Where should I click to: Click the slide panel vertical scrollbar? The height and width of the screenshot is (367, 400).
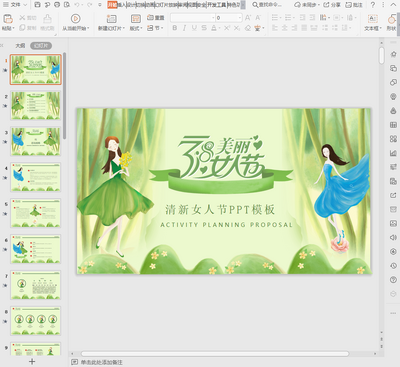pyautogui.click(x=64, y=95)
